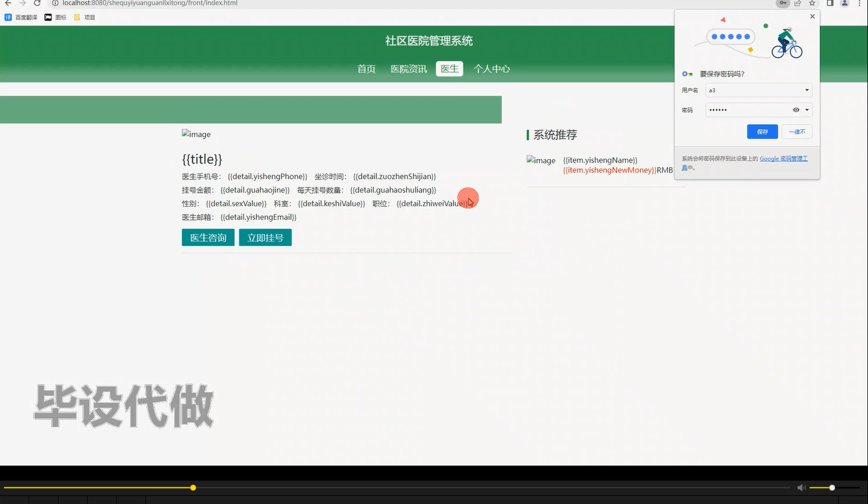Click the 立即挂号 registration button
The image size is (868, 504).
click(265, 237)
